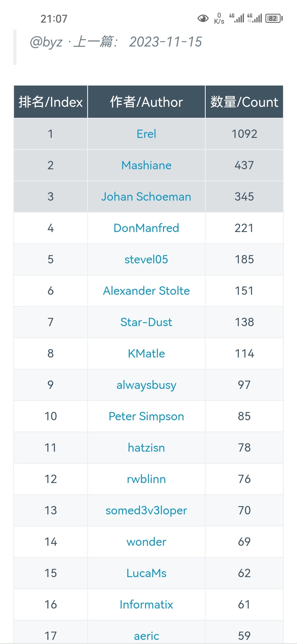Tap alwaysbusy author link
The width and height of the screenshot is (297, 644).
(146, 385)
